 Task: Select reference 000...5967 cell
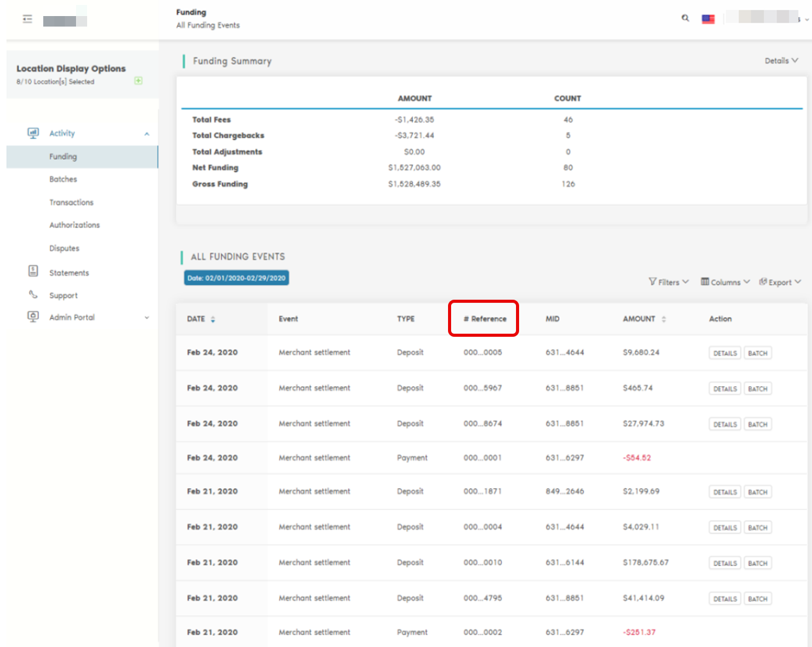483,388
